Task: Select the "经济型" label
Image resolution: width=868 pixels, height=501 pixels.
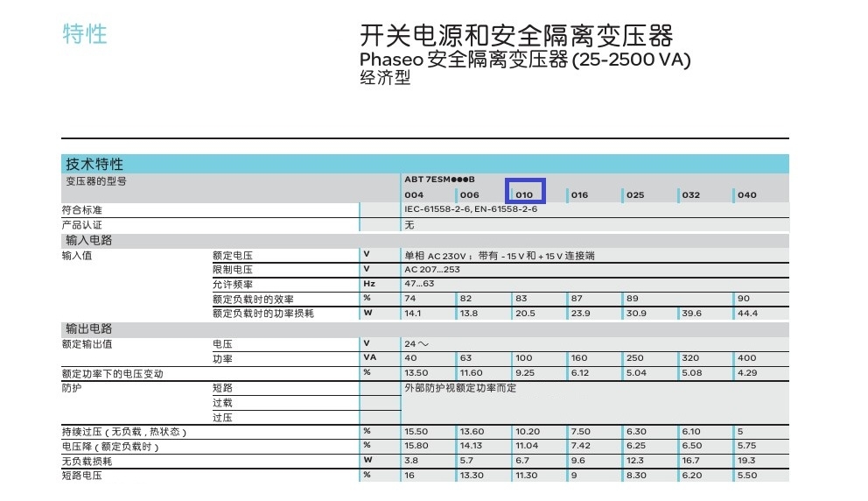Action: (385, 78)
